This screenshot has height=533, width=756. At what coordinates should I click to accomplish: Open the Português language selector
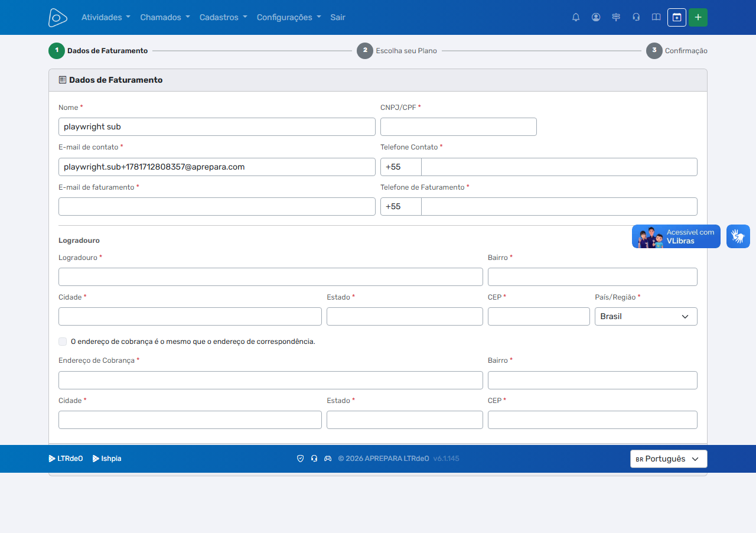(x=669, y=459)
